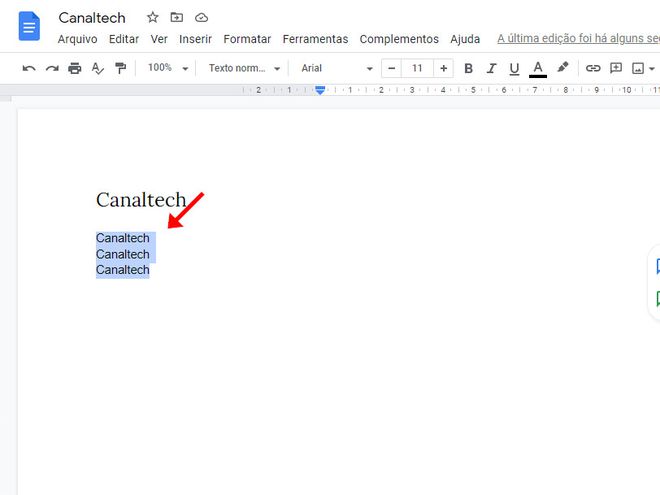The image size is (660, 495).
Task: Click the green suggest edits side button
Action: click(x=657, y=298)
